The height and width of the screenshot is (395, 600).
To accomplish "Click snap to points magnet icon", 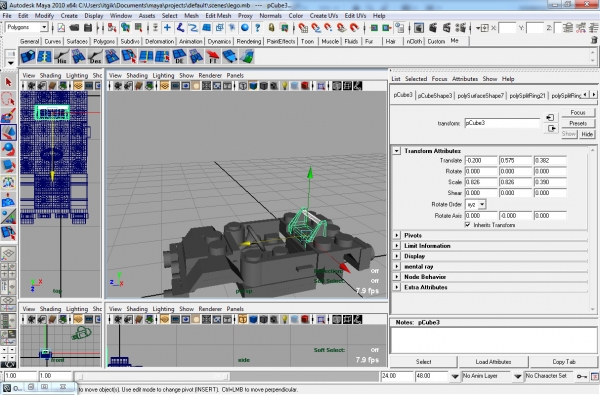I will (x=329, y=28).
